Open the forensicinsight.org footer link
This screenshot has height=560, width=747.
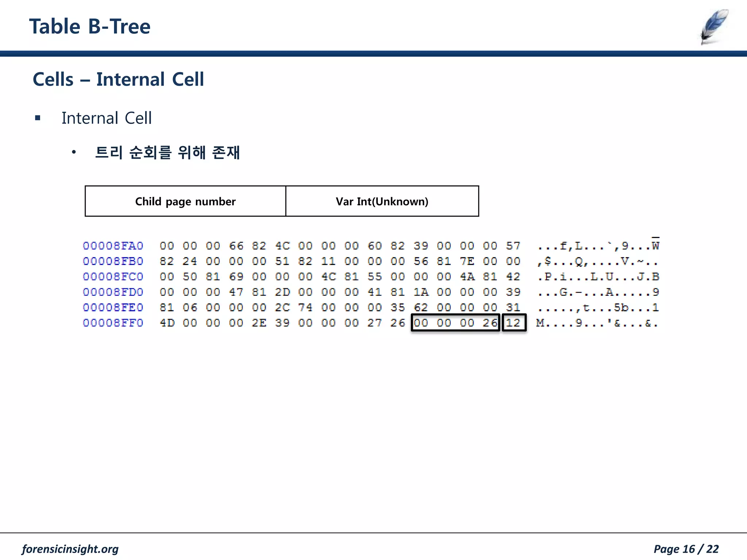(70, 549)
